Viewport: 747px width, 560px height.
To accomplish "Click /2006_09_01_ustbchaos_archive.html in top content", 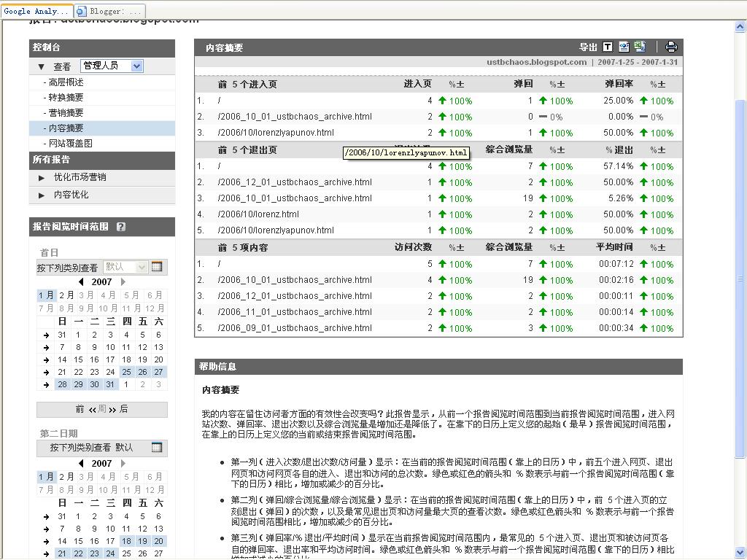I will 295,328.
